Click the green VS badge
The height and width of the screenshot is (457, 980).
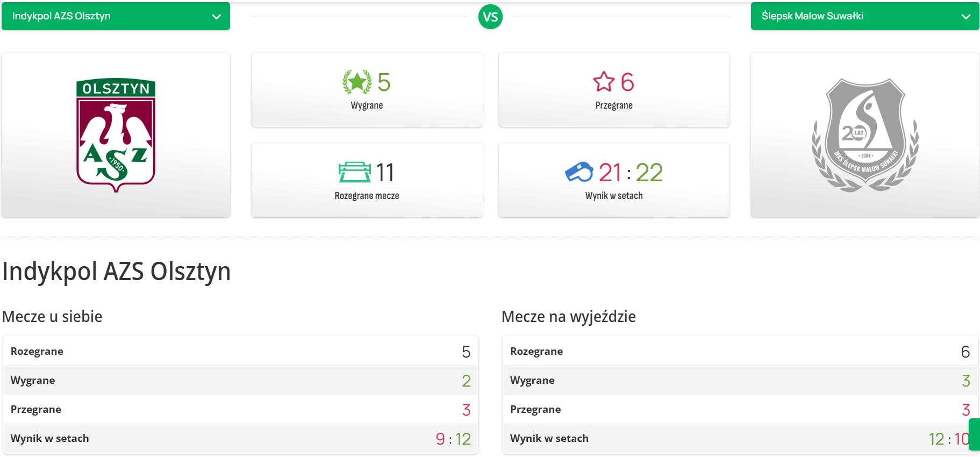point(490,17)
